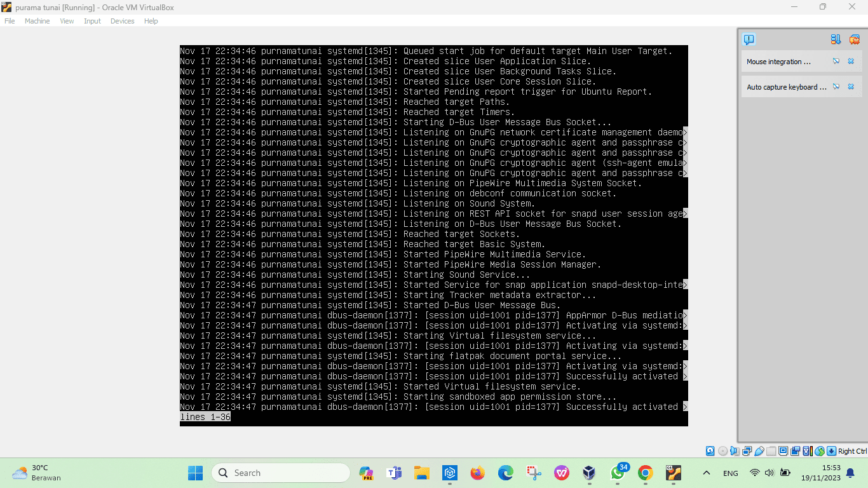Open Google Chrome from the taskbar

pos(645,473)
